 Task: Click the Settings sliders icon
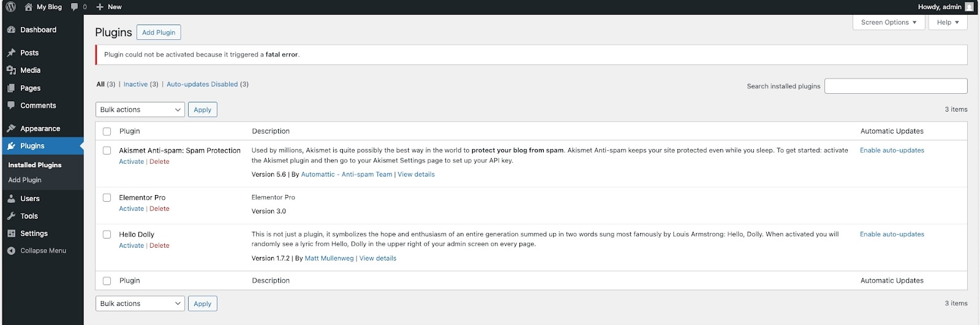click(11, 234)
